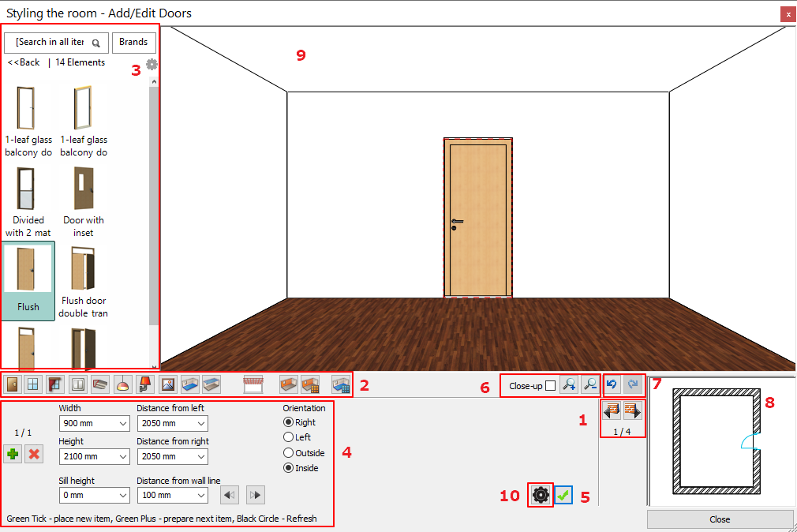Image resolution: width=797 pixels, height=532 pixels.
Task: Select Left orientation option
Action: coord(289,437)
